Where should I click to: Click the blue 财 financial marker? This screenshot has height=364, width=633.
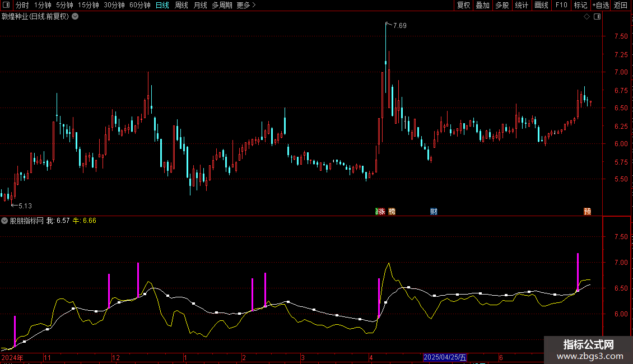434,212
